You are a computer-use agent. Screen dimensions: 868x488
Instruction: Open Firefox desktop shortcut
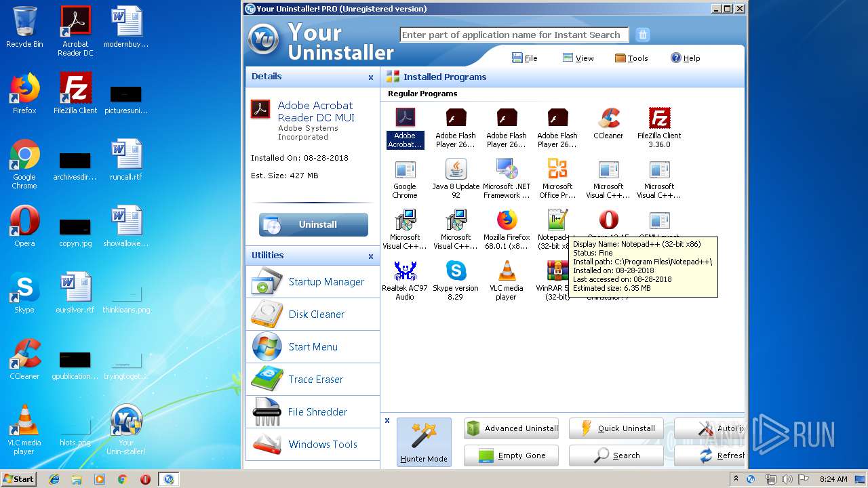pyautogui.click(x=24, y=94)
